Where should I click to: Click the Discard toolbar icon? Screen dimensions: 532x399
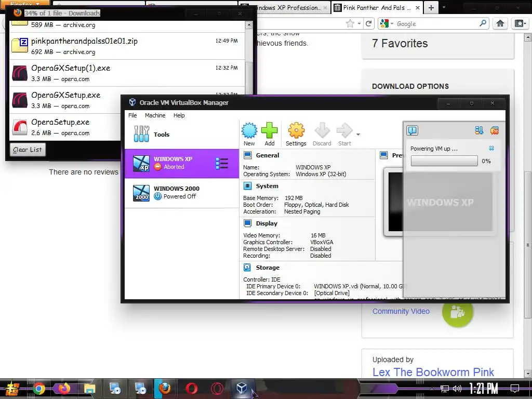[x=322, y=134]
